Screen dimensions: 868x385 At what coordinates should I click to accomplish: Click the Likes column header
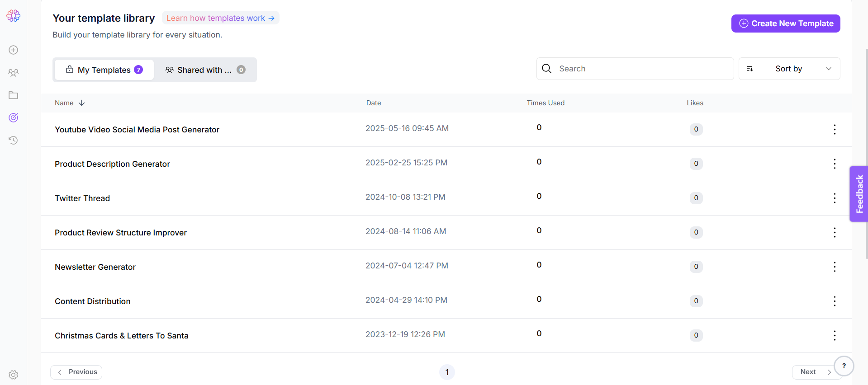pos(695,103)
